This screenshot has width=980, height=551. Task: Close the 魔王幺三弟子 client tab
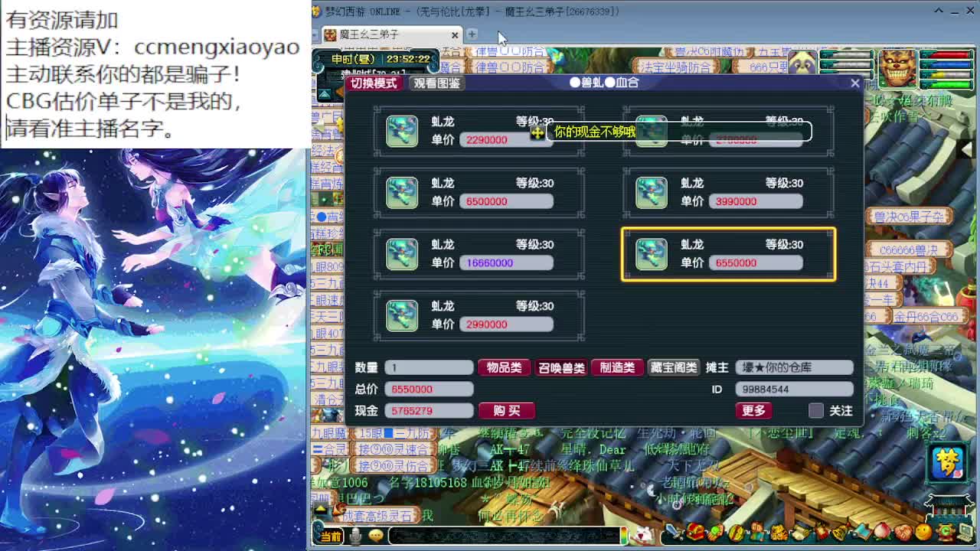(x=455, y=34)
